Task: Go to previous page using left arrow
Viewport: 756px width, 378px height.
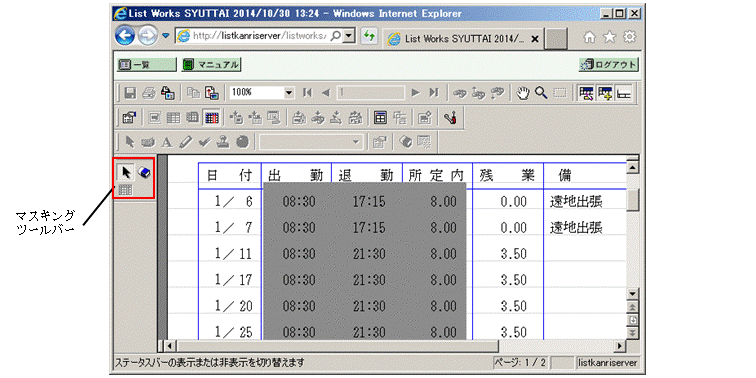Action: coord(325,93)
